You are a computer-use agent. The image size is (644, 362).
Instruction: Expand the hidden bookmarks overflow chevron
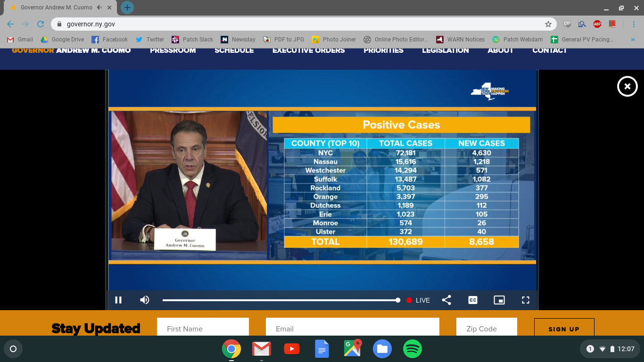pyautogui.click(x=633, y=40)
